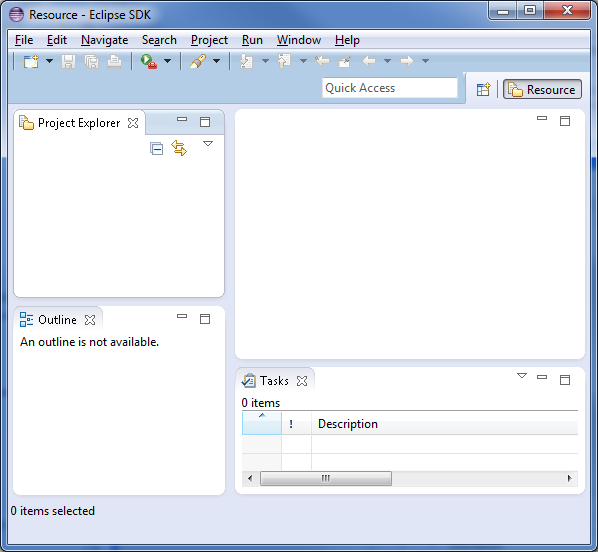Screen dimensions: 598x552
Task: Open the File menu
Action: point(24,40)
